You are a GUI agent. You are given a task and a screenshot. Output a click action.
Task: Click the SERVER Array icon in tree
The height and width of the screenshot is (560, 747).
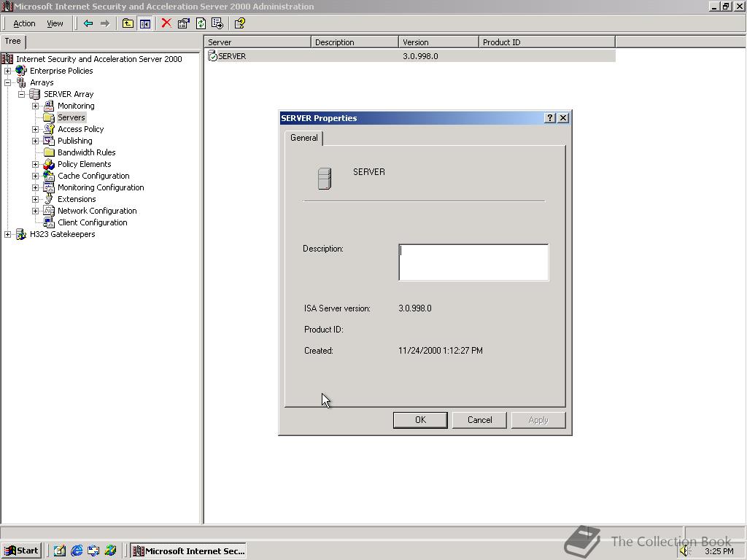pos(35,94)
